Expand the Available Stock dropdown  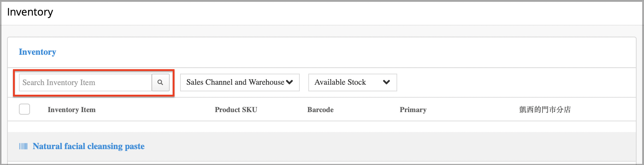(x=353, y=82)
